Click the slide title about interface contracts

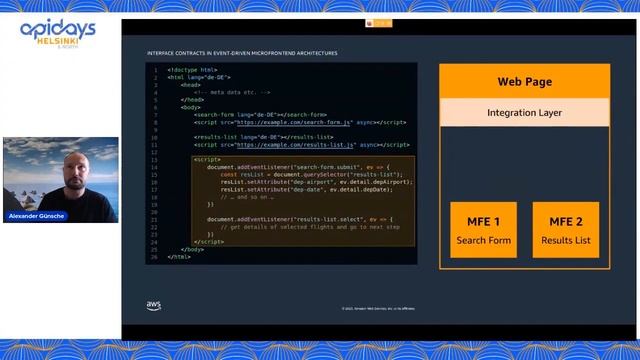pos(242,53)
